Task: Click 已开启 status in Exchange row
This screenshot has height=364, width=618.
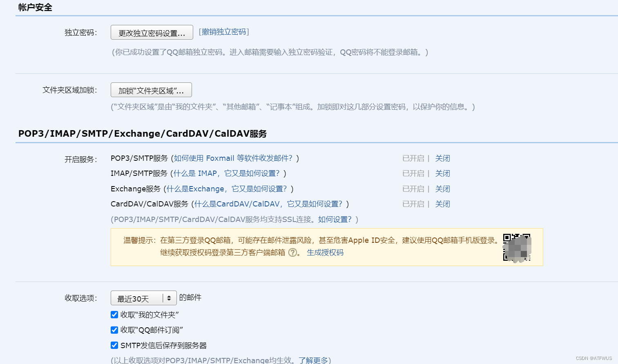Action: 413,189
